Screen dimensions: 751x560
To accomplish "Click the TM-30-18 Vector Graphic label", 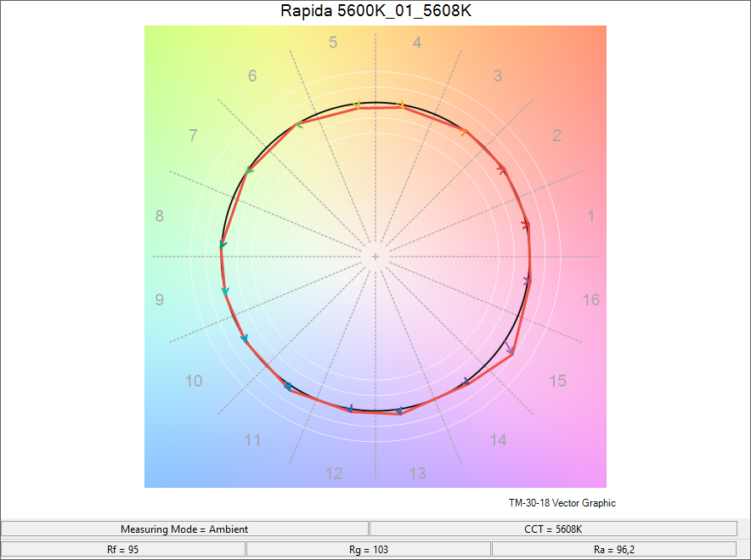I will [x=562, y=503].
